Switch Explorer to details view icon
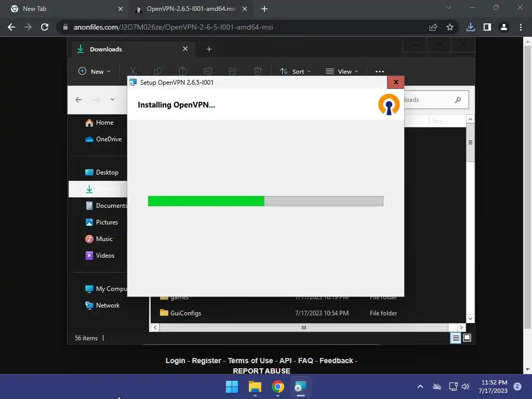This screenshot has height=399, width=532. click(456, 338)
